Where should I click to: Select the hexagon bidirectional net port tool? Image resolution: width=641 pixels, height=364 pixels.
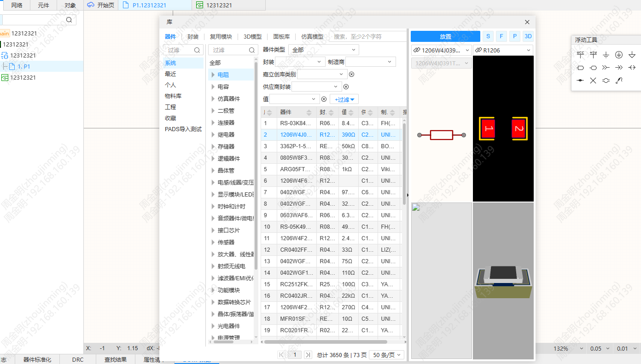pos(593,68)
